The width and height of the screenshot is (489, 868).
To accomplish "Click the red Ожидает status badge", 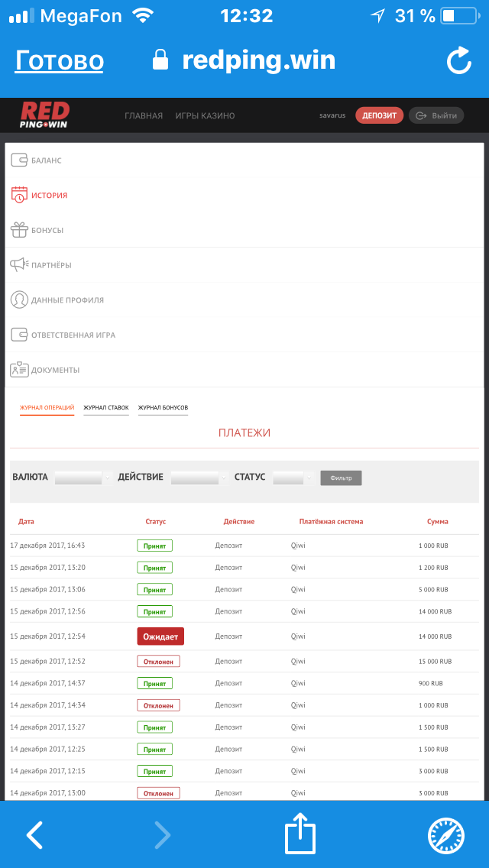I will pyautogui.click(x=160, y=636).
